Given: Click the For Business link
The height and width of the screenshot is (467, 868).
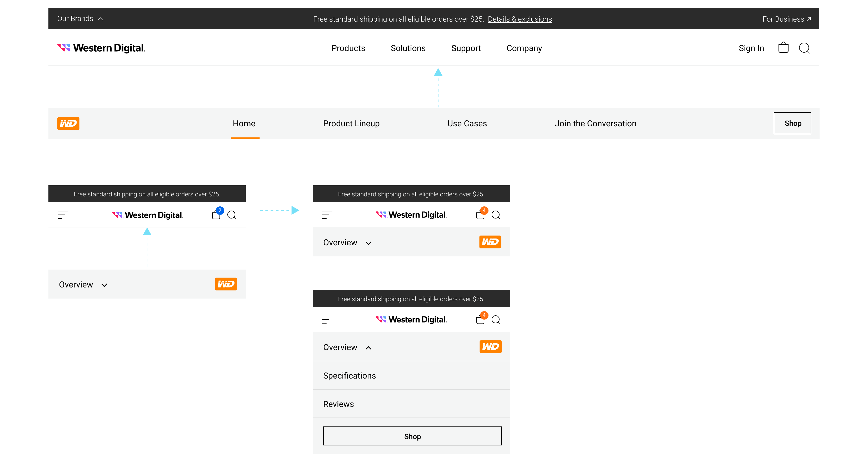Looking at the screenshot, I should click(x=786, y=19).
